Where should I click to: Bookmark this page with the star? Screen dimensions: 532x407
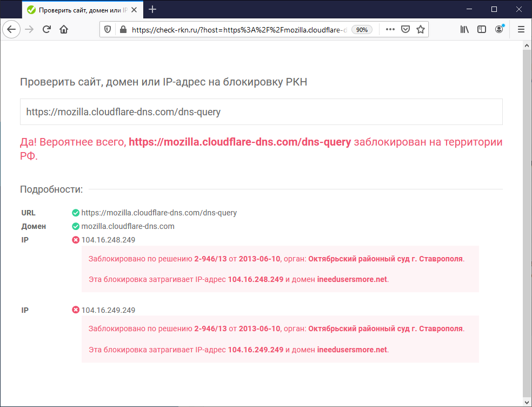point(420,30)
